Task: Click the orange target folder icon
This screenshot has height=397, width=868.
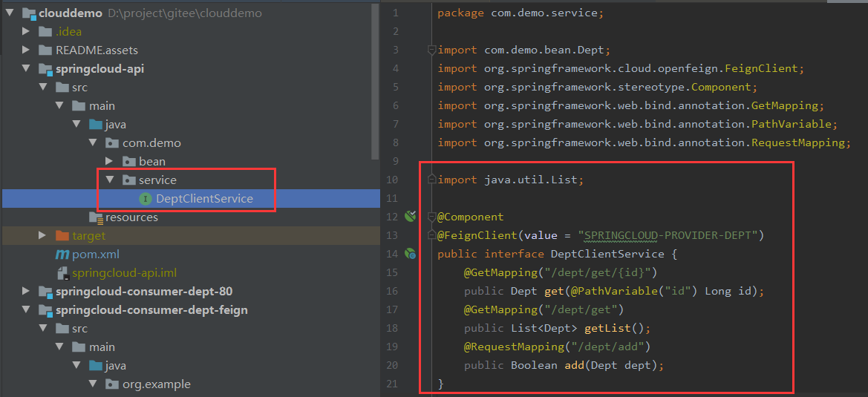Action: (62, 236)
